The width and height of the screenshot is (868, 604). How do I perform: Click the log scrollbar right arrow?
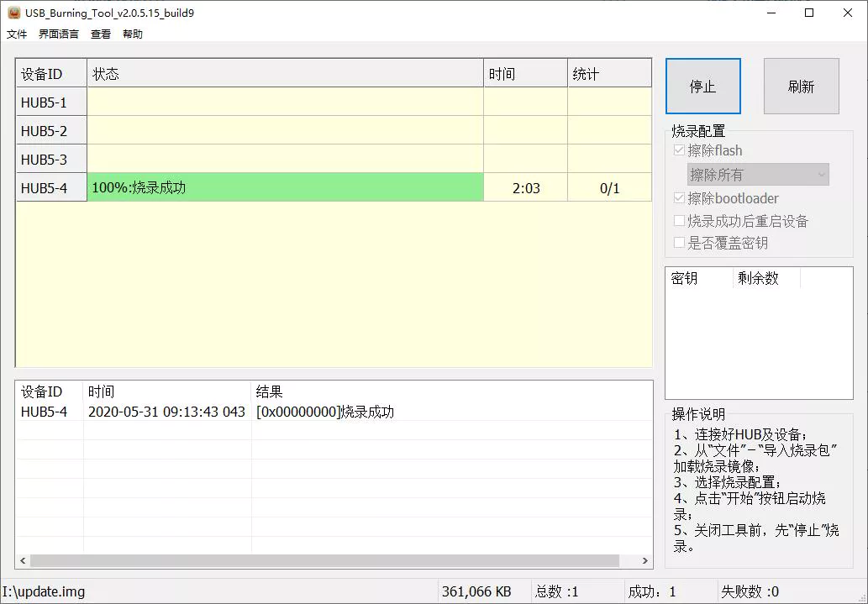[645, 561]
